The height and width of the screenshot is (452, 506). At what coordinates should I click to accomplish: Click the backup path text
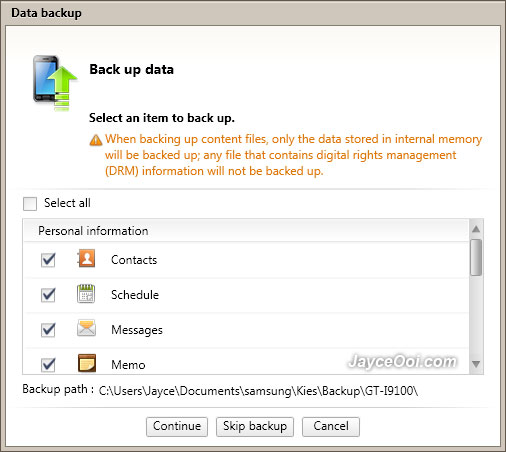258,391
